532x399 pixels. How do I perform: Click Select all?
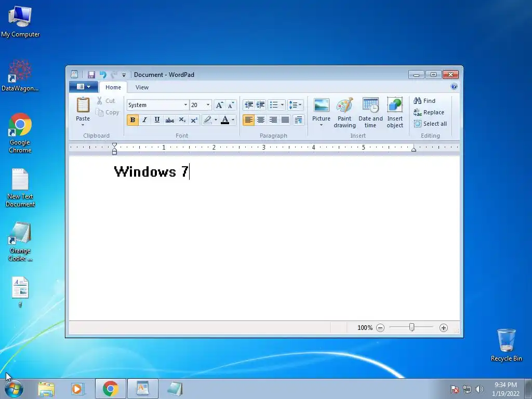click(430, 124)
